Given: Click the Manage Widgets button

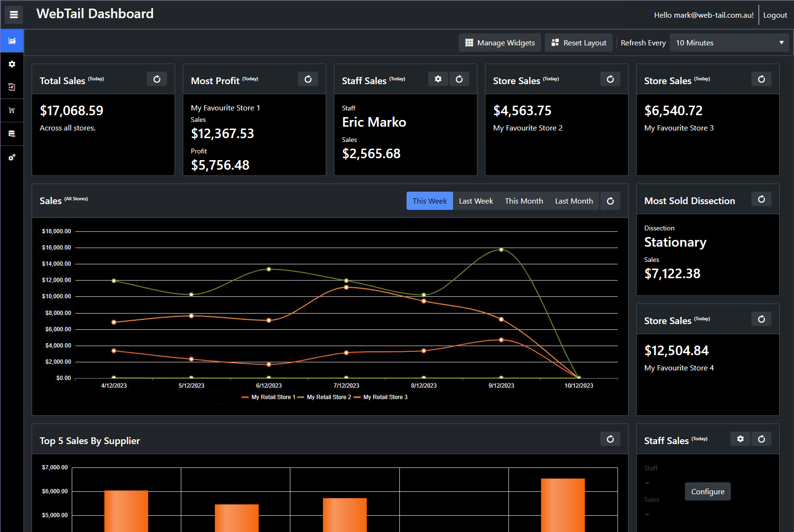Looking at the screenshot, I should point(500,43).
